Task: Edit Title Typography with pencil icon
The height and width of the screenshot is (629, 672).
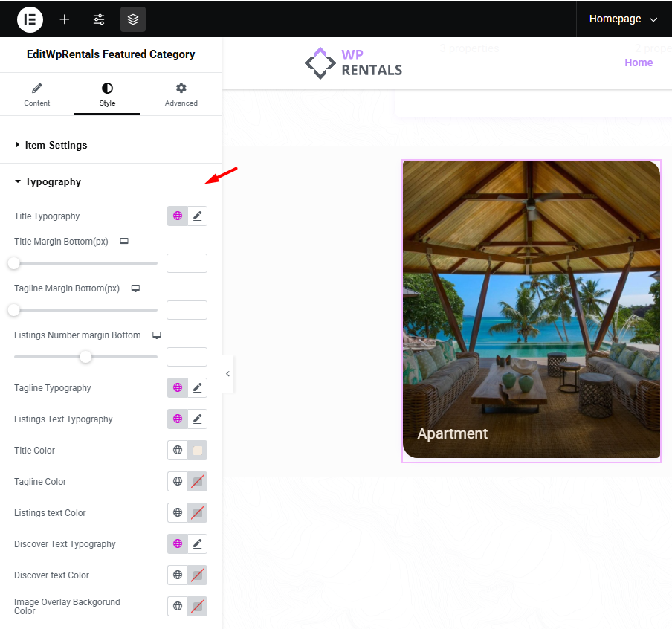Action: 197,216
